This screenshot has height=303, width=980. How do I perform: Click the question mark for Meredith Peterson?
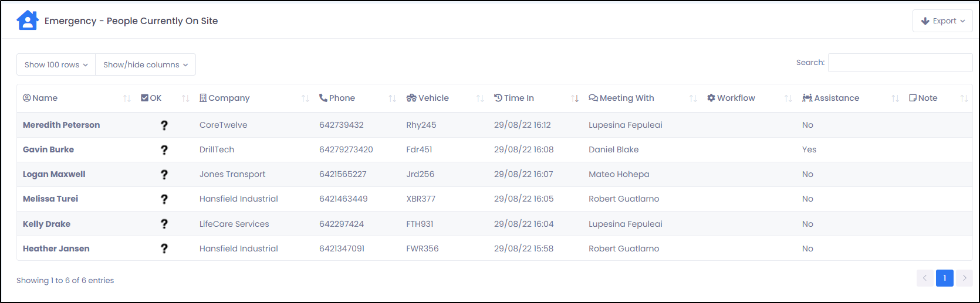point(164,125)
